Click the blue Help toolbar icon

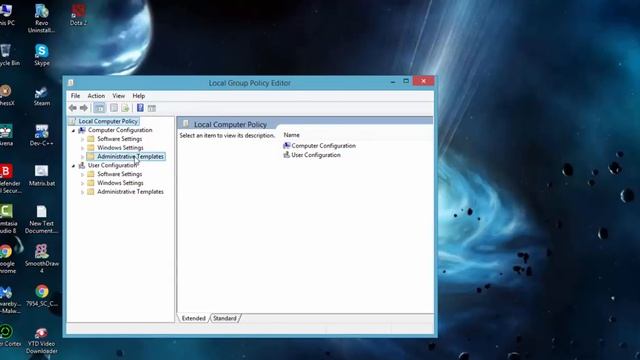(x=140, y=108)
